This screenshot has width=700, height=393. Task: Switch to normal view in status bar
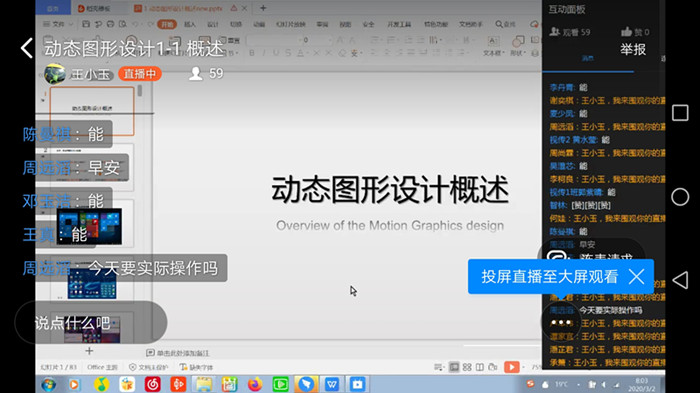454,367
